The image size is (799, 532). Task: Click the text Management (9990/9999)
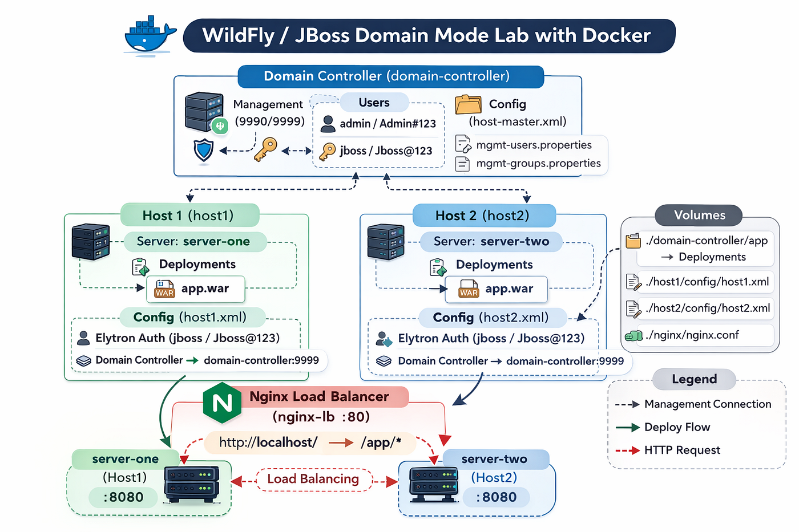[268, 113]
